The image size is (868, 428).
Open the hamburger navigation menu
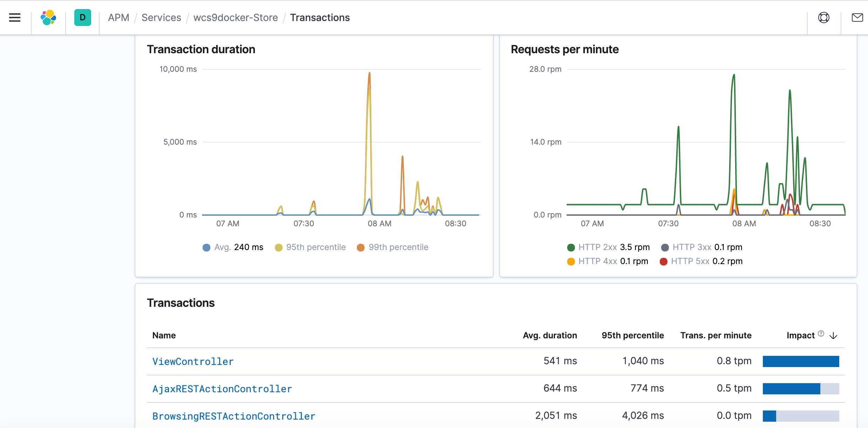(x=15, y=18)
